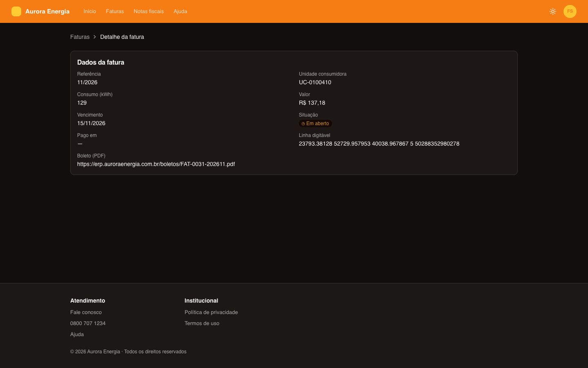
Task: Open the FS user avatar menu
Action: (570, 11)
